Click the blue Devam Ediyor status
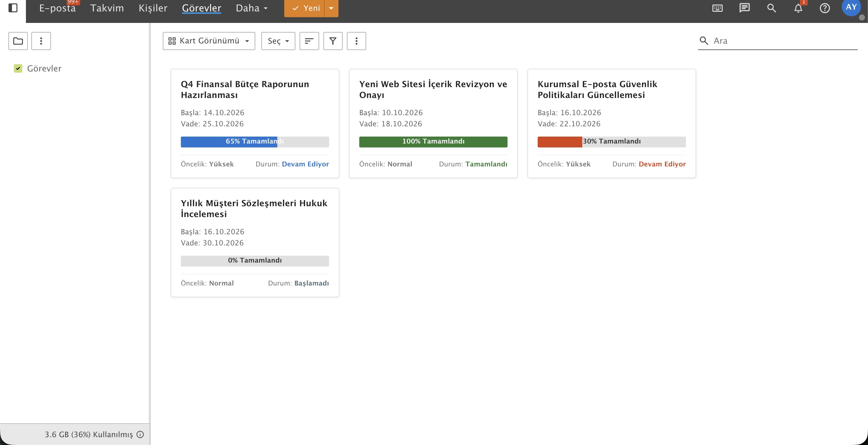Image resolution: width=868 pixels, height=445 pixels. (x=305, y=164)
